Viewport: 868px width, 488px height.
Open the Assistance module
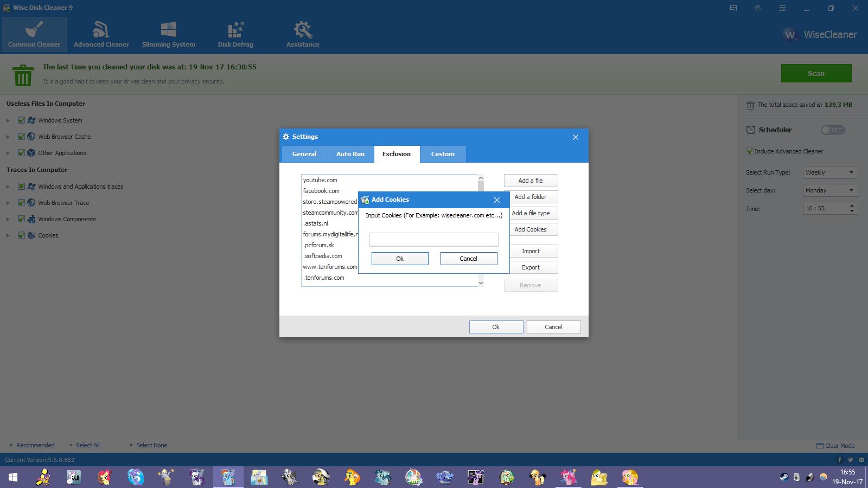303,34
